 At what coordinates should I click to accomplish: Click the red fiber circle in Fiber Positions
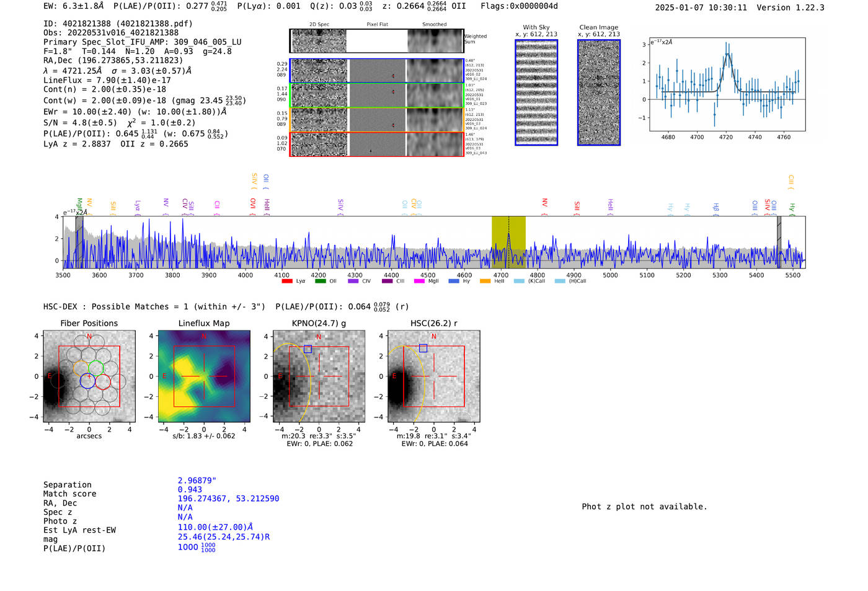tap(103, 381)
